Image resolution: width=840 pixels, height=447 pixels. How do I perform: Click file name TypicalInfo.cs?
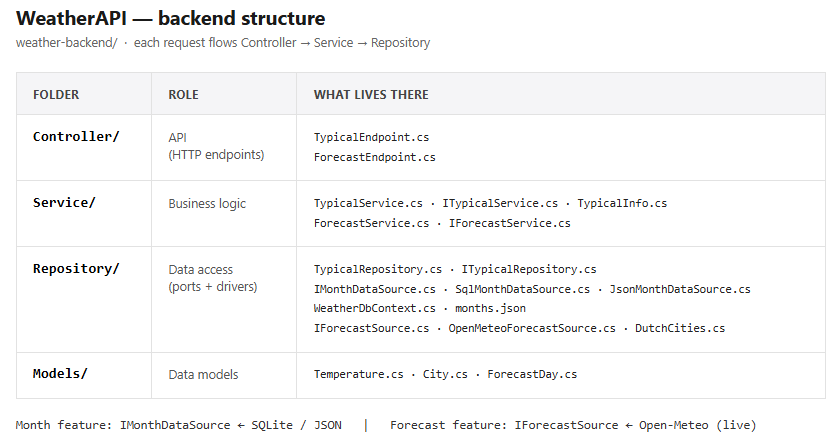coord(622,203)
